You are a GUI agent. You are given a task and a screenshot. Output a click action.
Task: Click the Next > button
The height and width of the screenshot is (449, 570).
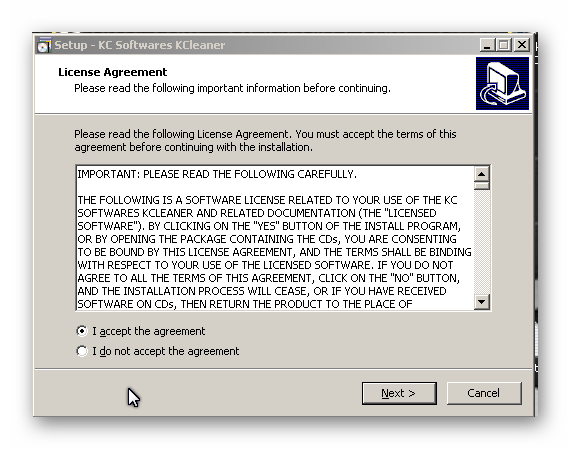(399, 393)
